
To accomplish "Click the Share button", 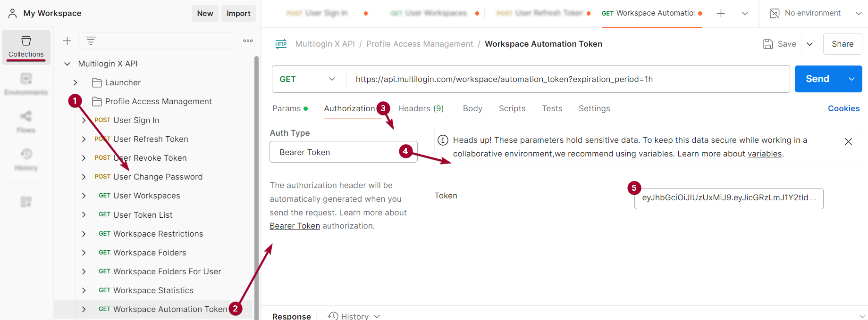I will 843,44.
